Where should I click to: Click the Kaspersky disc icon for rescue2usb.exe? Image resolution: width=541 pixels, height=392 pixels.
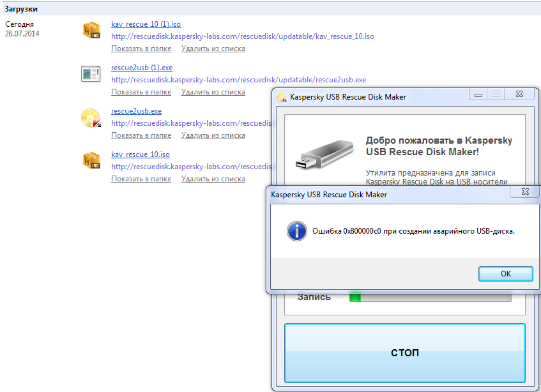click(x=91, y=118)
